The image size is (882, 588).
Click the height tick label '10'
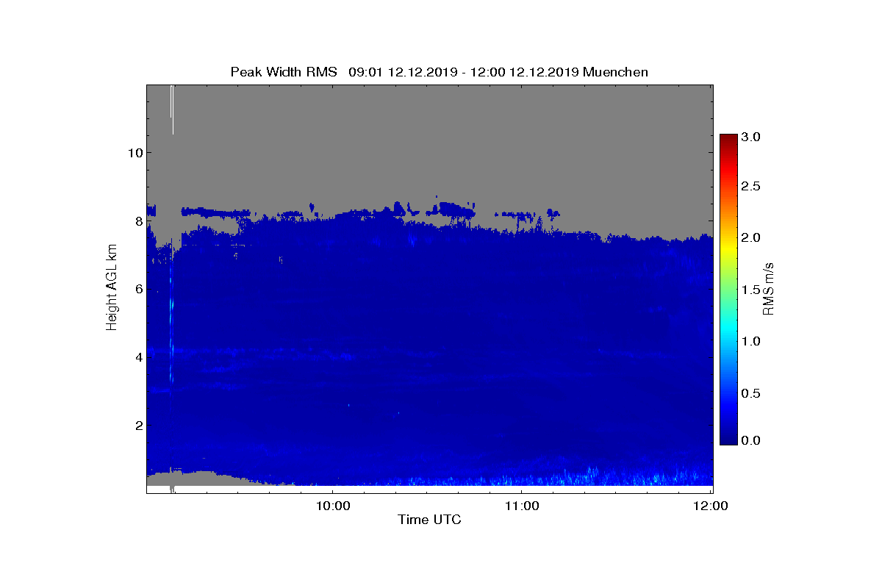point(134,152)
